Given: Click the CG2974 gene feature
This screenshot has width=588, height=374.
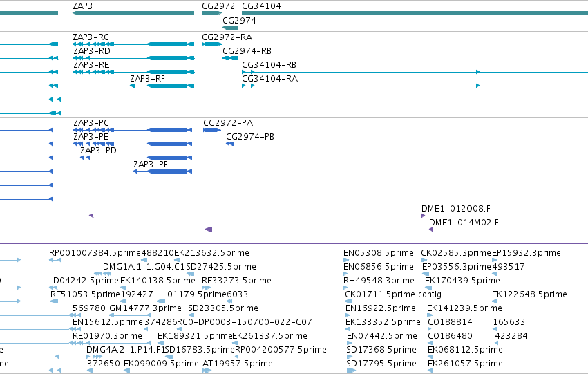Looking at the screenshot, I should 230,28.
